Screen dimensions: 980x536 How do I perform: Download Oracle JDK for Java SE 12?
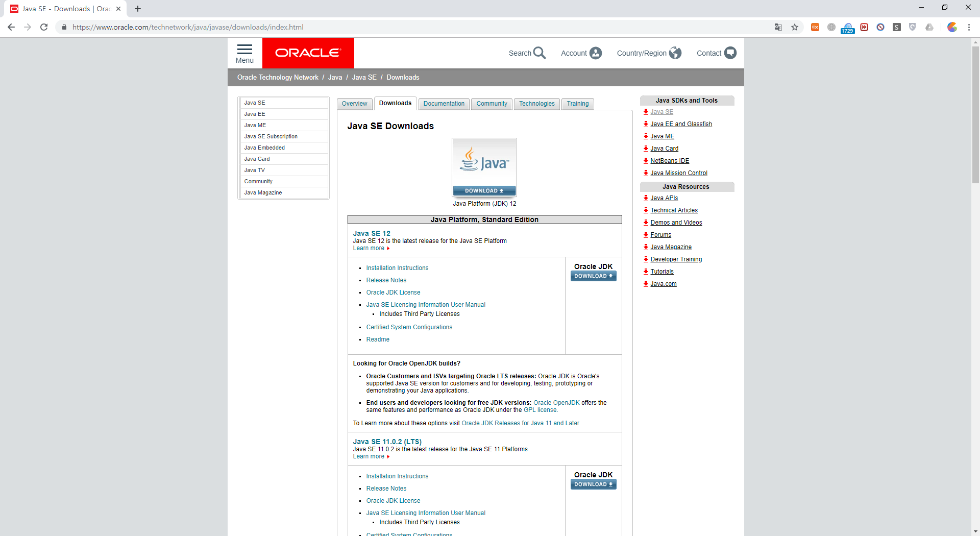593,276
